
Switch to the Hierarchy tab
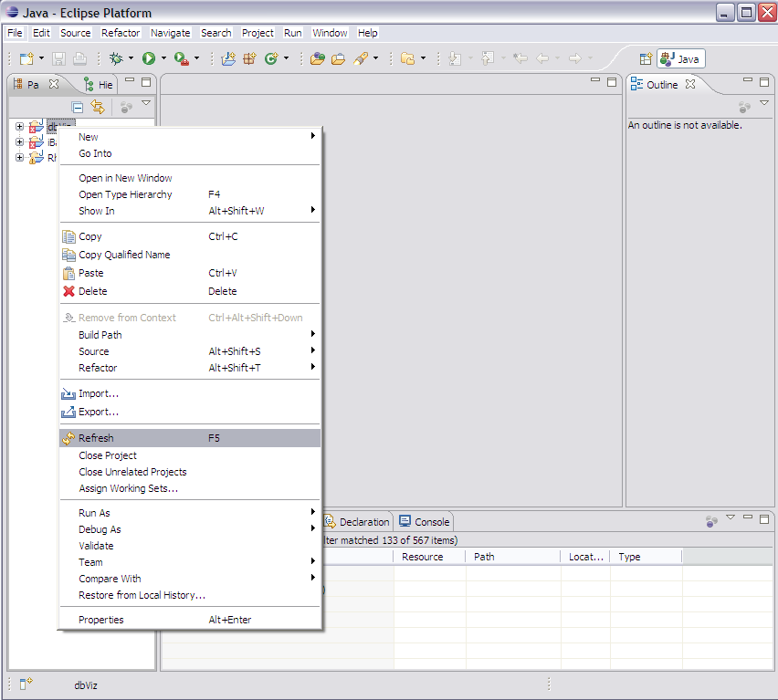tap(99, 85)
